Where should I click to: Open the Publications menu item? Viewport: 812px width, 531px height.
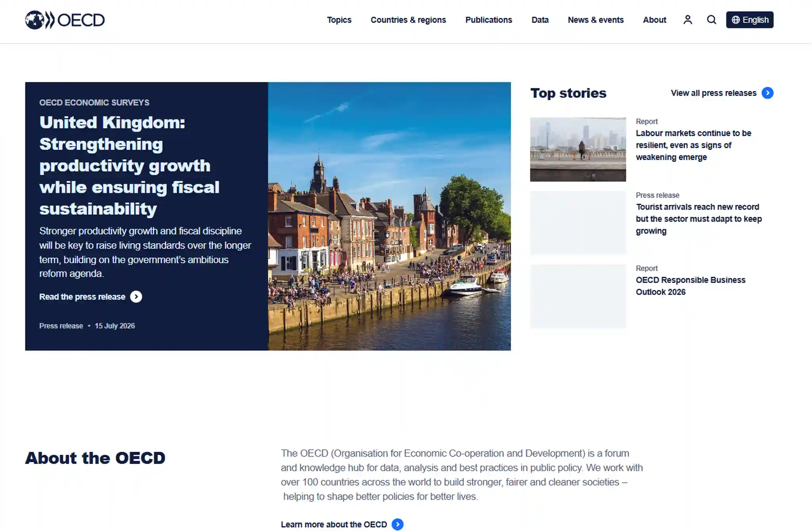tap(488, 20)
